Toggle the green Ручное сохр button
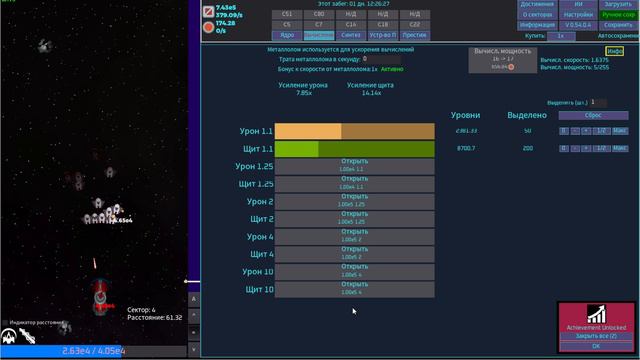The height and width of the screenshot is (360, 640). tap(618, 15)
